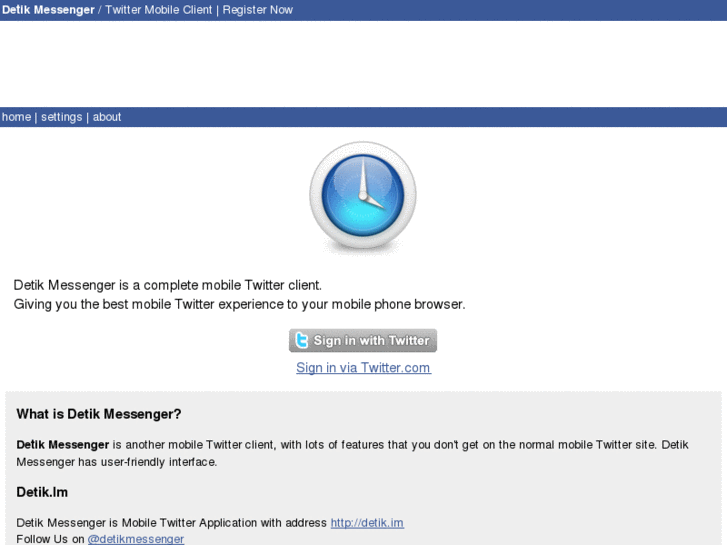The width and height of the screenshot is (727, 545).
Task: Click the blue clock logo image
Action: pos(363,198)
